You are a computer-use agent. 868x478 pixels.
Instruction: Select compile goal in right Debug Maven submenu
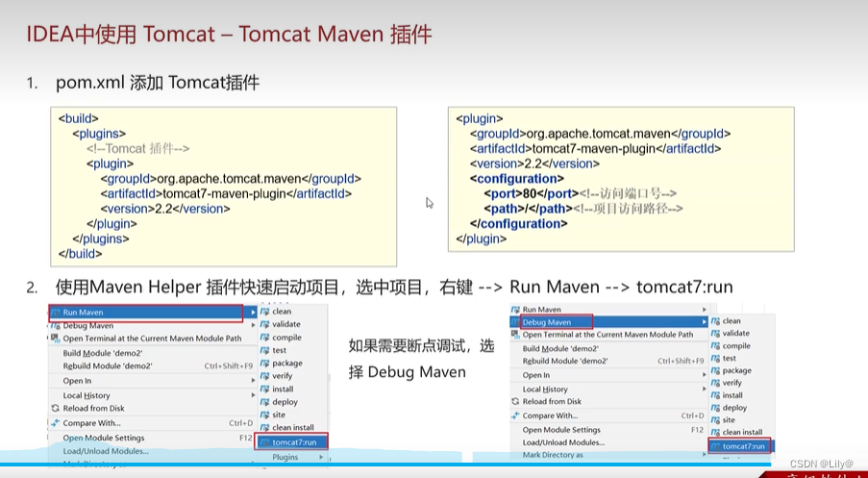(736, 345)
